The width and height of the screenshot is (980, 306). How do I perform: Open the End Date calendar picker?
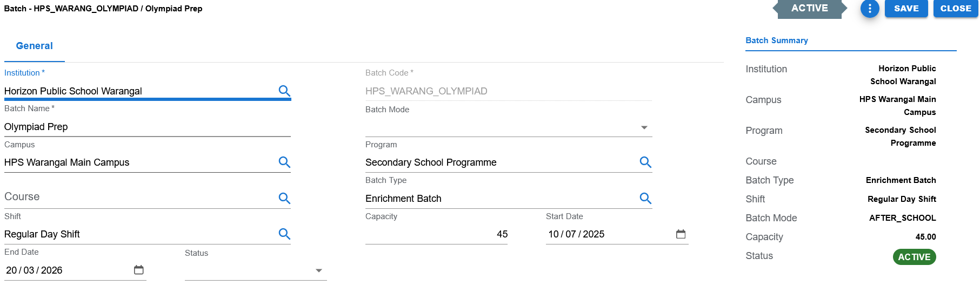coord(139,270)
